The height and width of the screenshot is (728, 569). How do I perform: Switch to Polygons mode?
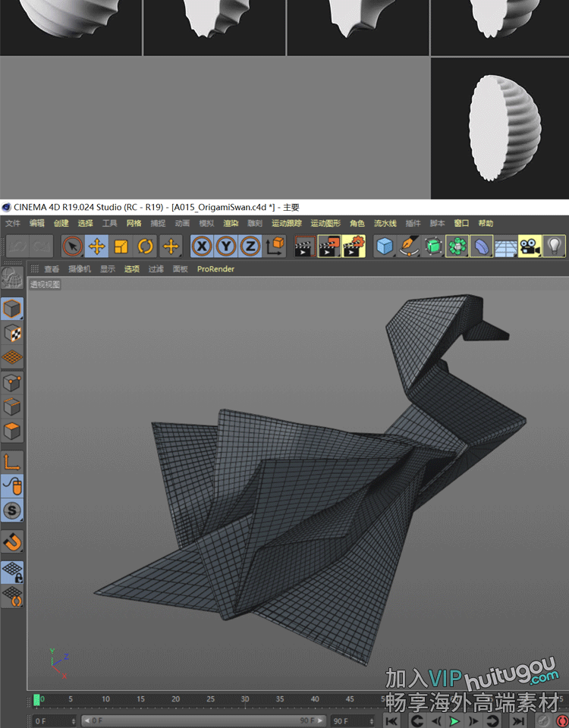point(13,431)
